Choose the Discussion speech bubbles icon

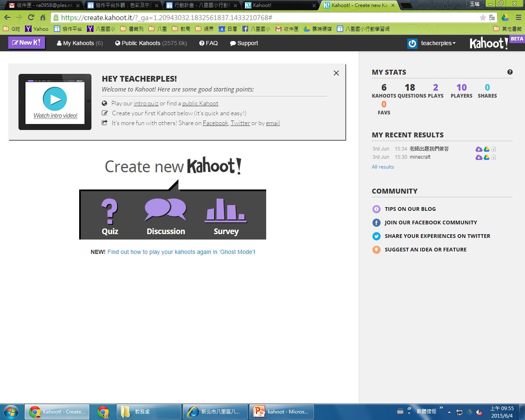165,210
